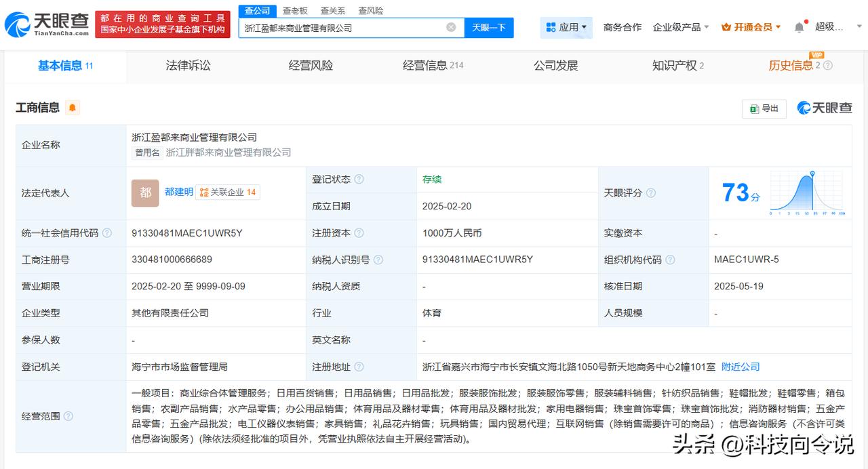Open 都建明 legal representative link
This screenshot has width=868, height=469.
(179, 192)
